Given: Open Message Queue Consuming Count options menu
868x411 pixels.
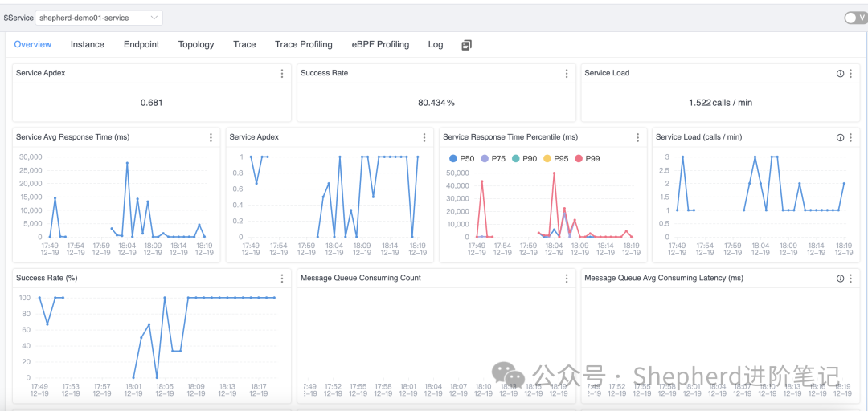Looking at the screenshot, I should 567,279.
